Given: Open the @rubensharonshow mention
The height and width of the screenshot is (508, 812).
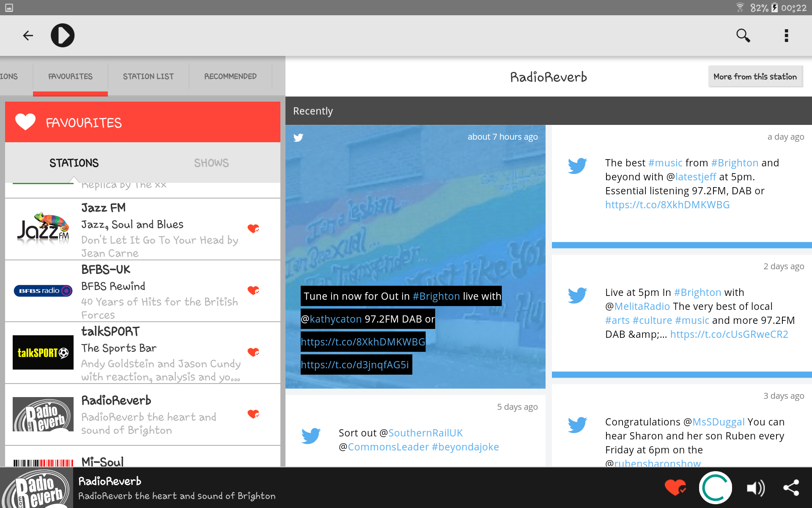Looking at the screenshot, I should 653,463.
